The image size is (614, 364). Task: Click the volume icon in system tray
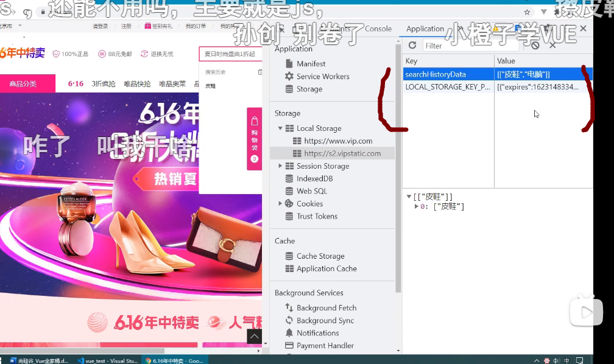tap(556, 360)
